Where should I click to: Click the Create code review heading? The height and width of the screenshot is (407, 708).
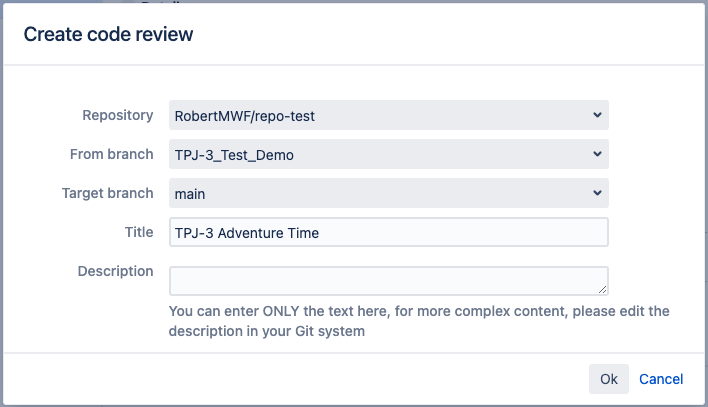coord(108,35)
